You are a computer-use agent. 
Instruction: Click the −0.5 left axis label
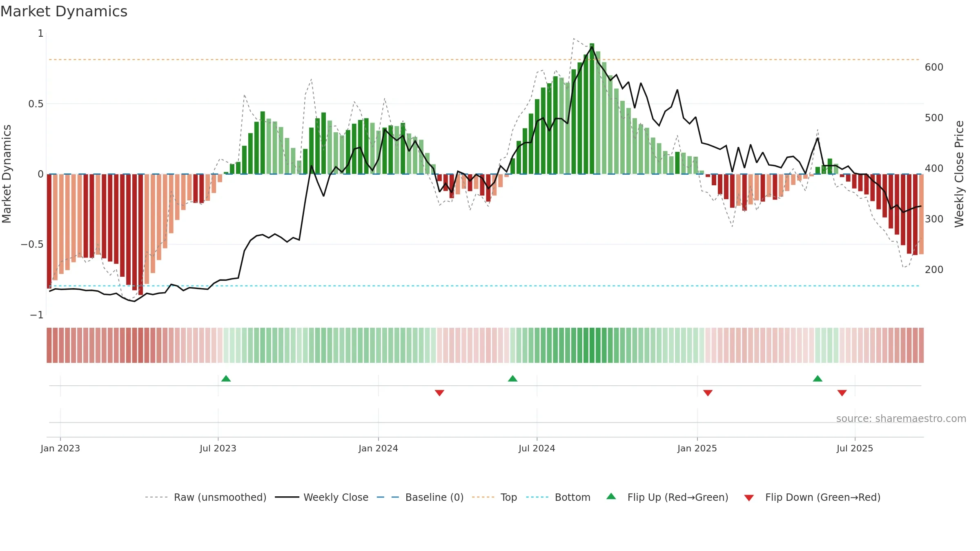click(32, 244)
